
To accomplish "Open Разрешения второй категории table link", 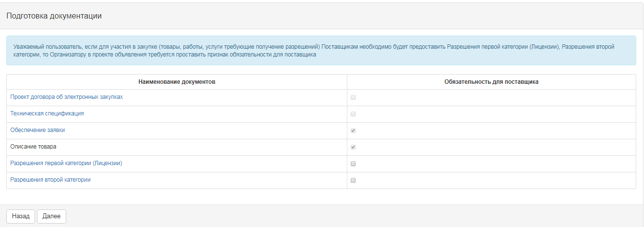I will pyautogui.click(x=50, y=180).
